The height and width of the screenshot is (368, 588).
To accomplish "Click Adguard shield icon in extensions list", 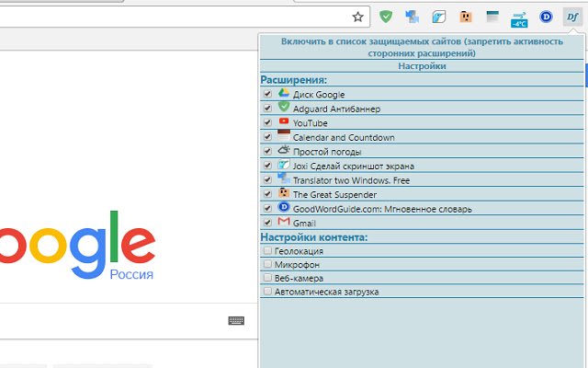I will point(284,107).
